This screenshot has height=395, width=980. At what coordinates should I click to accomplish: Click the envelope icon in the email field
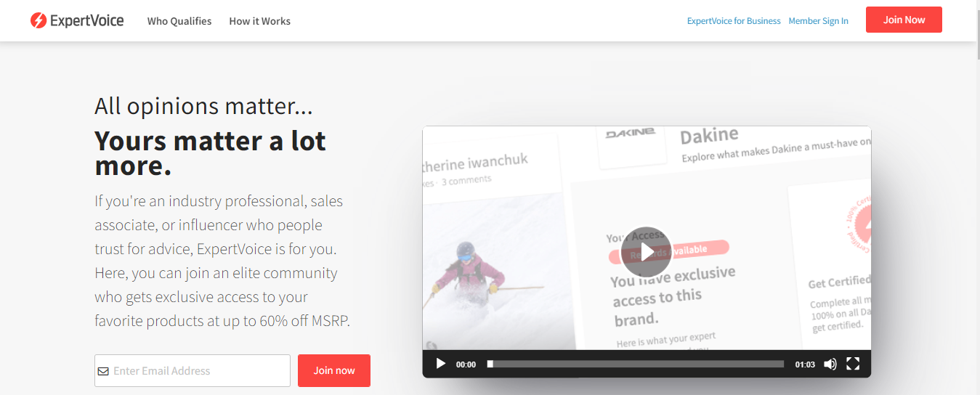[x=103, y=371]
